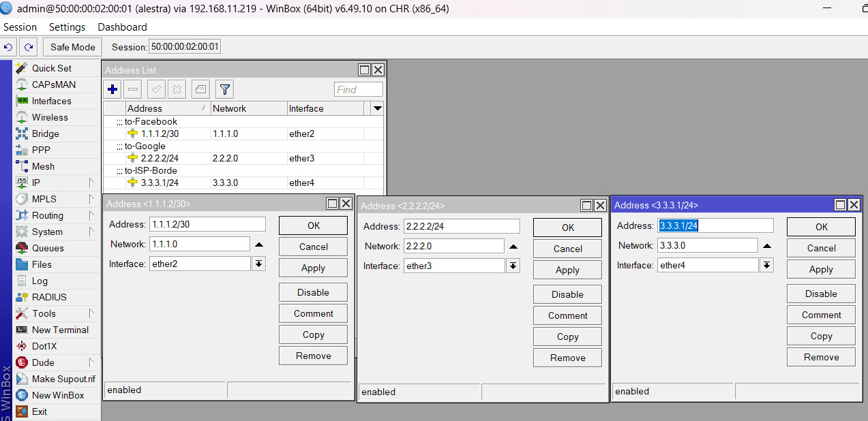Select the 1.1.1.2/30 row in Address List
The width and height of the screenshot is (868, 421).
243,134
